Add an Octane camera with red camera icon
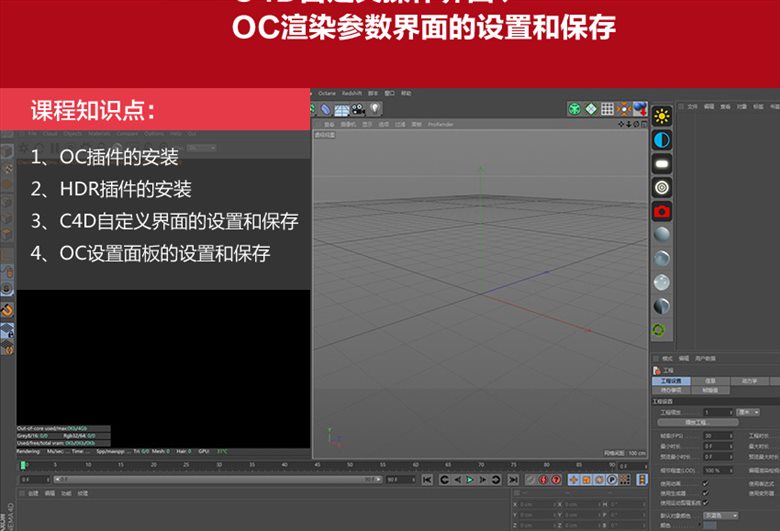This screenshot has width=780, height=531. tap(662, 212)
